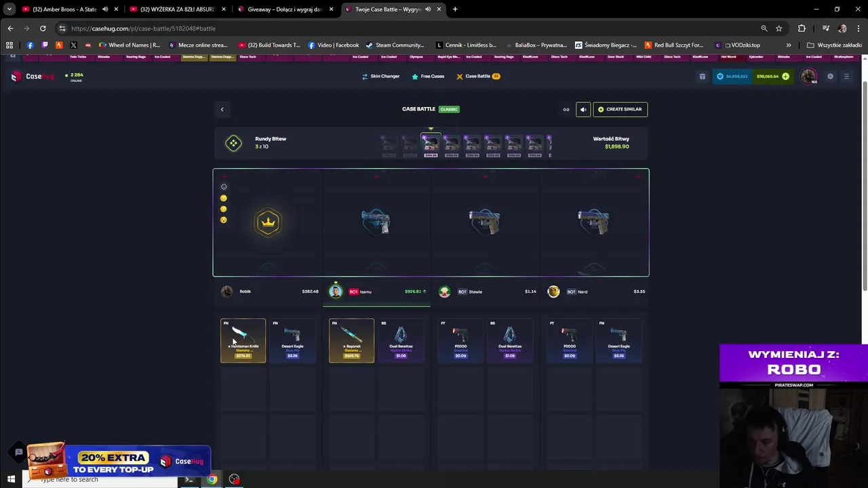Open the emoji reaction picker icon
Image resolution: width=868 pixels, height=488 pixels.
[x=224, y=187]
